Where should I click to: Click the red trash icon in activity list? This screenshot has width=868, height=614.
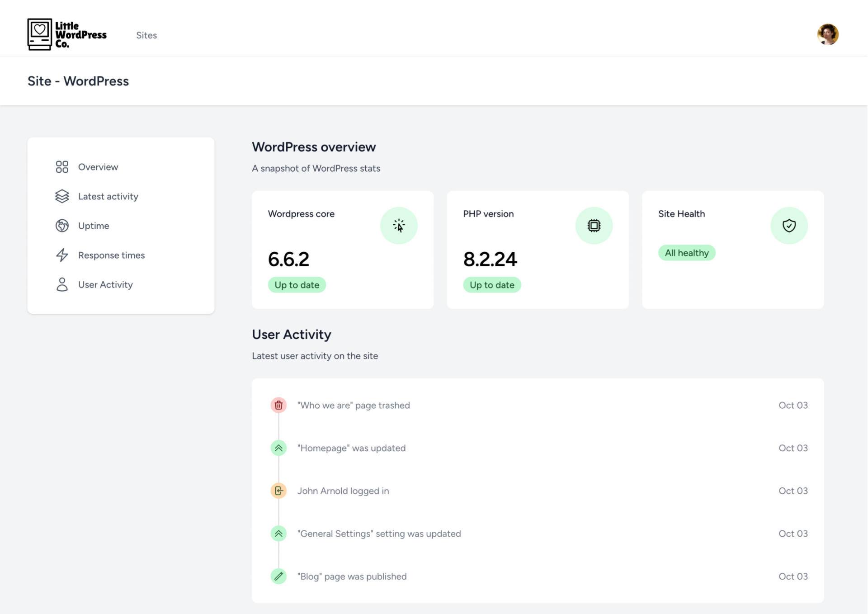278,405
